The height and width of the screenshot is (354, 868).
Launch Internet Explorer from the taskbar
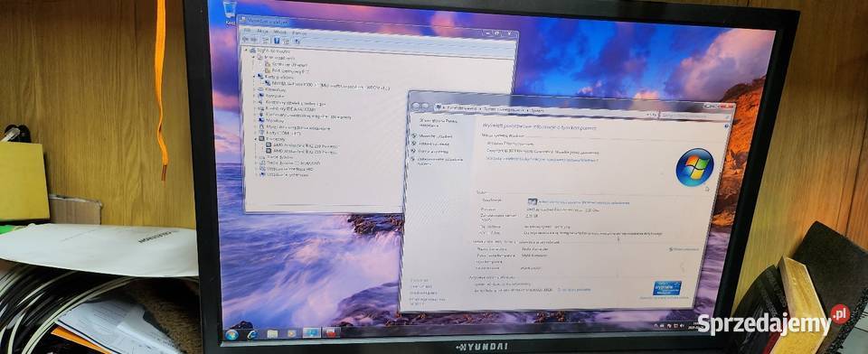(x=252, y=334)
